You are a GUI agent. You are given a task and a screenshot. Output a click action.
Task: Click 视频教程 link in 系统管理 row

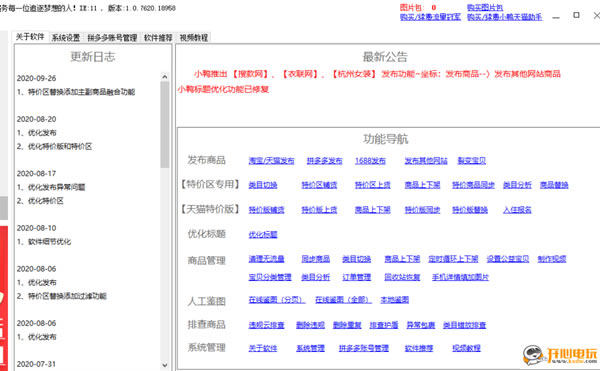(x=466, y=348)
